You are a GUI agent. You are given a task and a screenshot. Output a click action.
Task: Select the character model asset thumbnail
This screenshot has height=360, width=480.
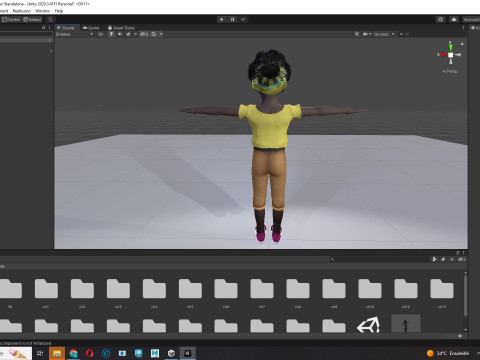coord(406,323)
